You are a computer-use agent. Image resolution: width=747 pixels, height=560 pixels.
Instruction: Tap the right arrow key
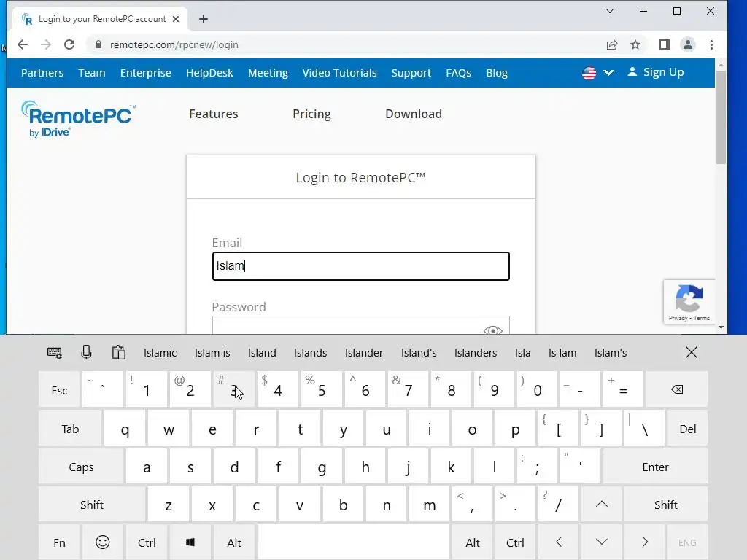point(645,542)
